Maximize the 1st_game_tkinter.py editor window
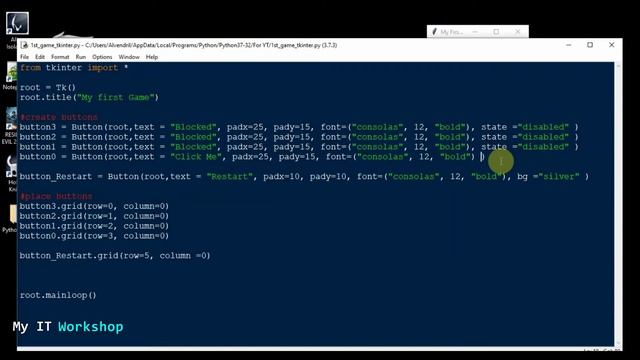Viewport: 640px width, 360px height. coord(590,45)
